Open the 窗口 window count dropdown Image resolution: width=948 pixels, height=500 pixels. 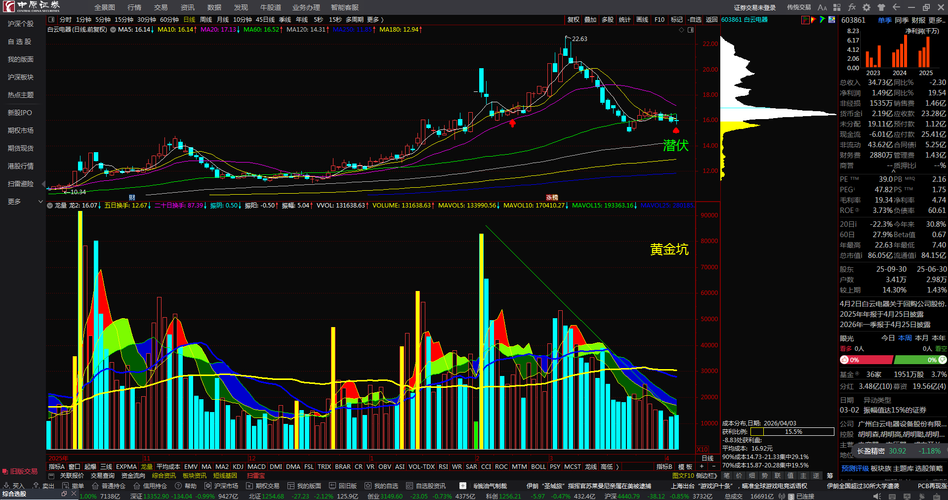click(74, 467)
